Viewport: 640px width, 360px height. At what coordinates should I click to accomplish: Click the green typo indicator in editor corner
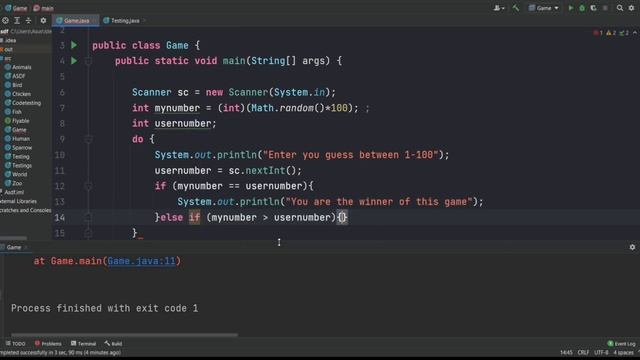pos(624,33)
